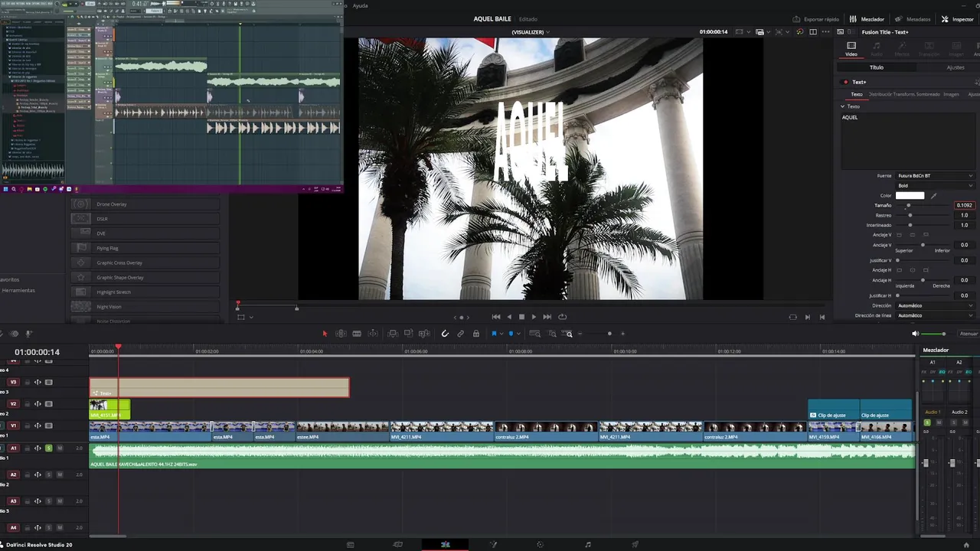980x551 pixels.
Task: Stop playback in the viewer
Action: [521, 317]
